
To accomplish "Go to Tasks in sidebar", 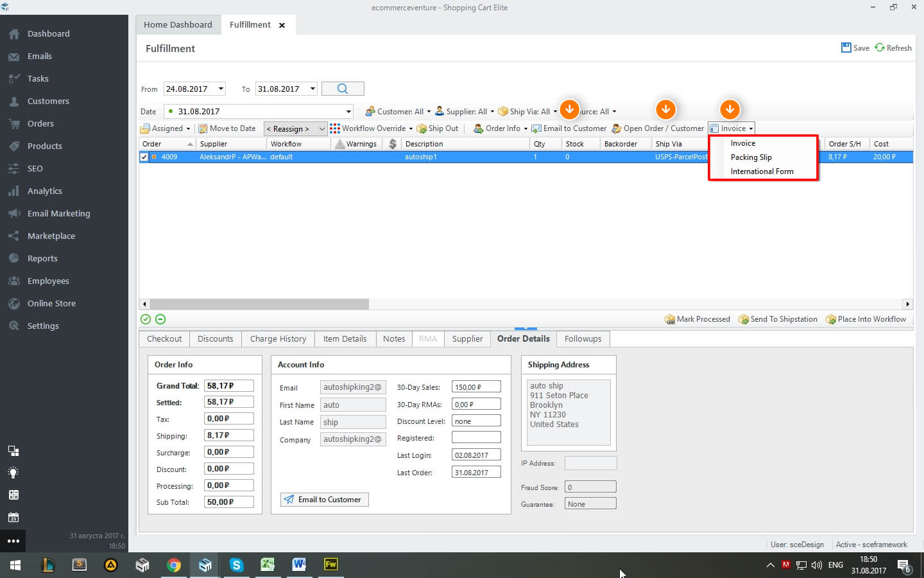I will pyautogui.click(x=38, y=78).
